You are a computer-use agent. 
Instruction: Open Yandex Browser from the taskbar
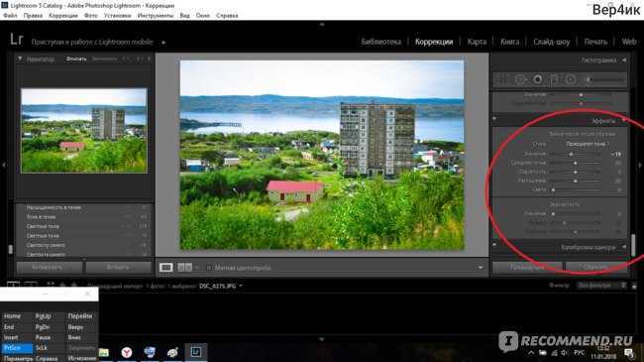tap(127, 352)
